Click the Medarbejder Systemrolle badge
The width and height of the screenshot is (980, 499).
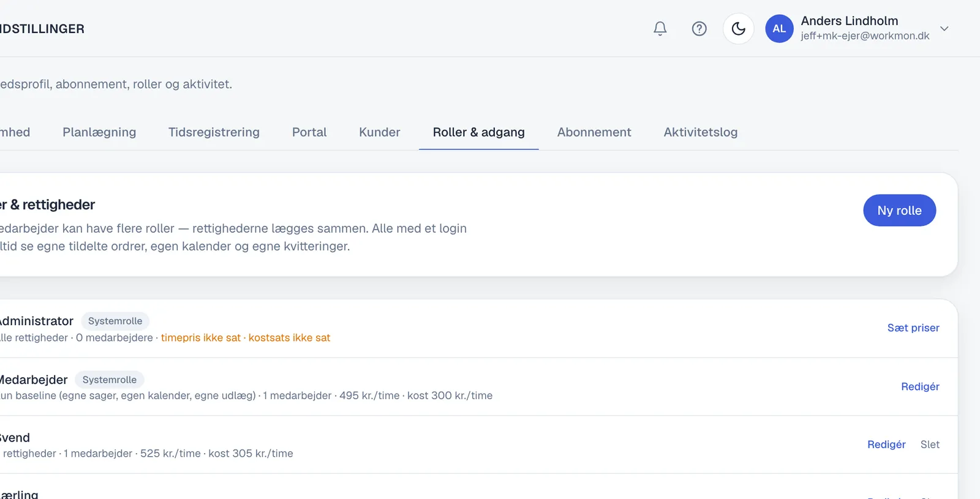(110, 380)
